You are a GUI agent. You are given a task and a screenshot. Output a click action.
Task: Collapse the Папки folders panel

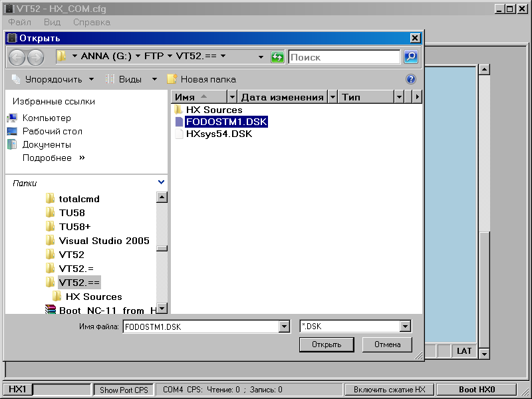[x=162, y=182]
